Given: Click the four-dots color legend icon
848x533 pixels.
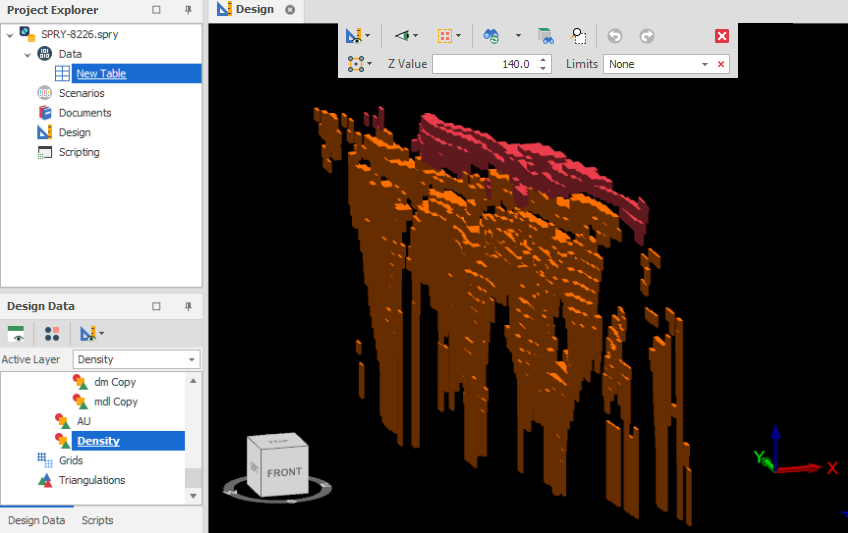Looking at the screenshot, I should click(52, 333).
